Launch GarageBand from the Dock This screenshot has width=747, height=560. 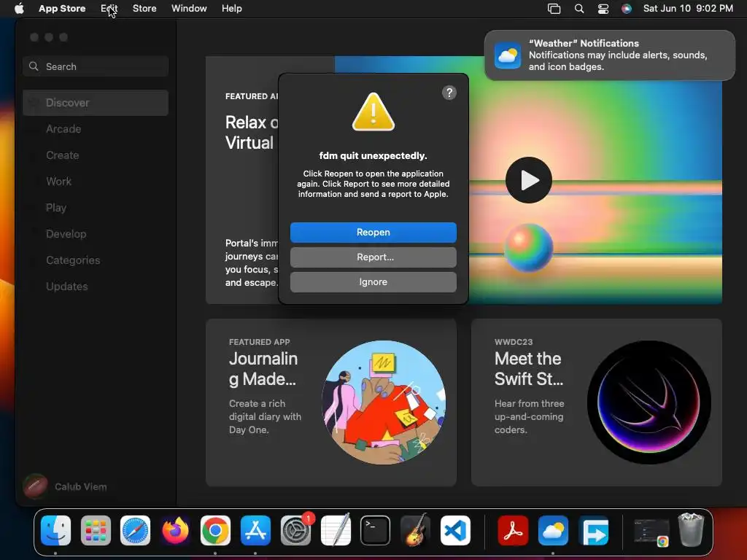(x=415, y=530)
